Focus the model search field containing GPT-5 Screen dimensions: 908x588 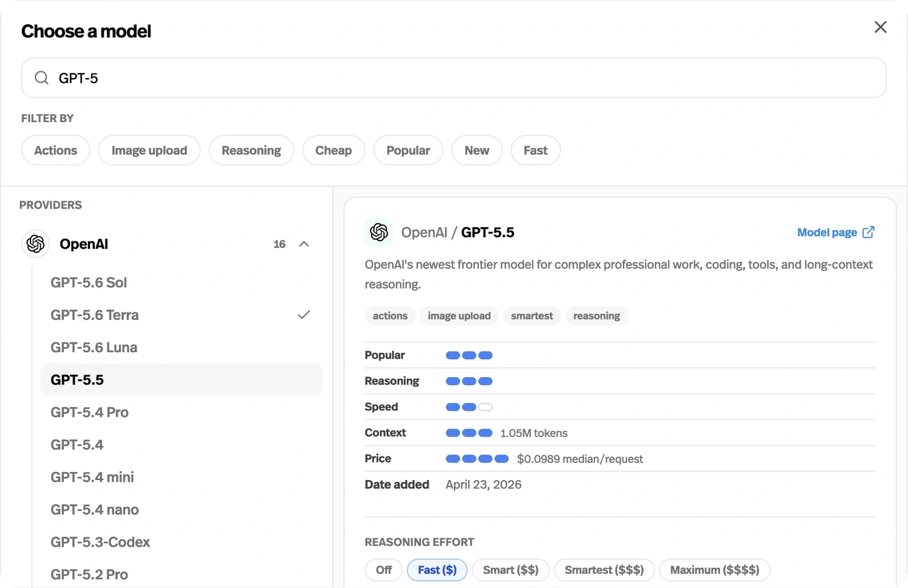[x=454, y=78]
